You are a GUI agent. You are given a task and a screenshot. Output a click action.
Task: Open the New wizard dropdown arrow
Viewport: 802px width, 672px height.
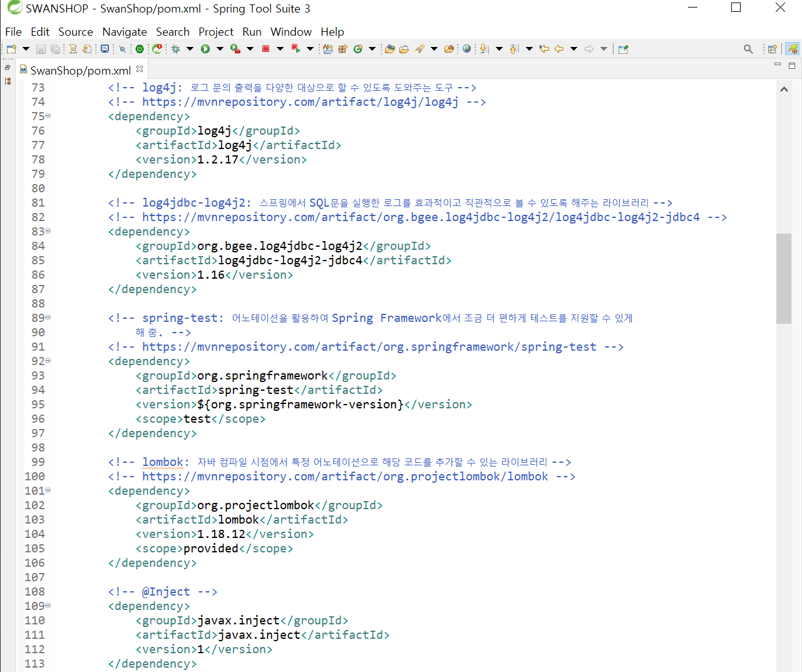tap(26, 49)
